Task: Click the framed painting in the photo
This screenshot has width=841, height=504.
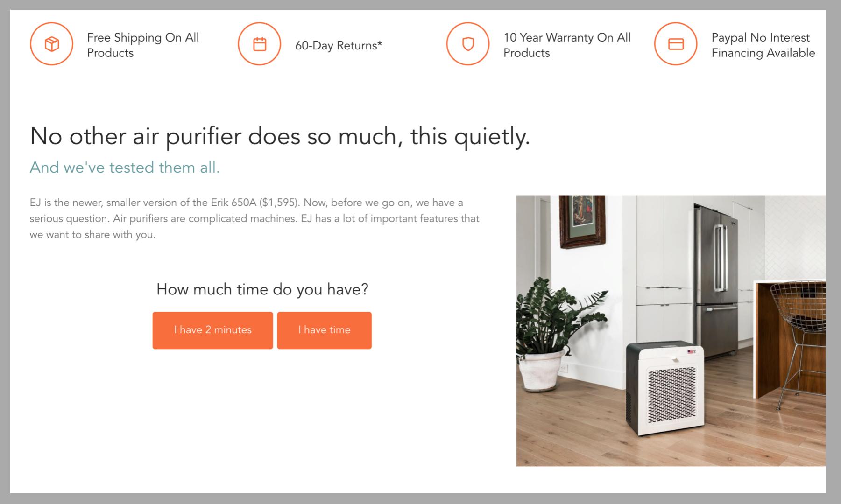Action: 582,222
